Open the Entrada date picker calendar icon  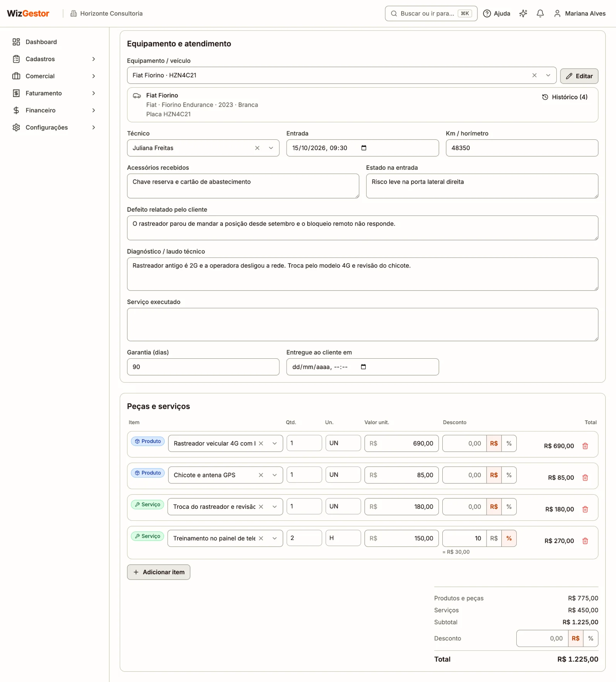[x=364, y=148]
